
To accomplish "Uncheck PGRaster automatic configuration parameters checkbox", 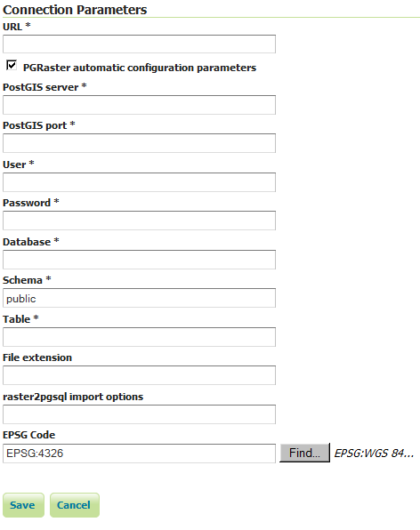I will (12, 65).
